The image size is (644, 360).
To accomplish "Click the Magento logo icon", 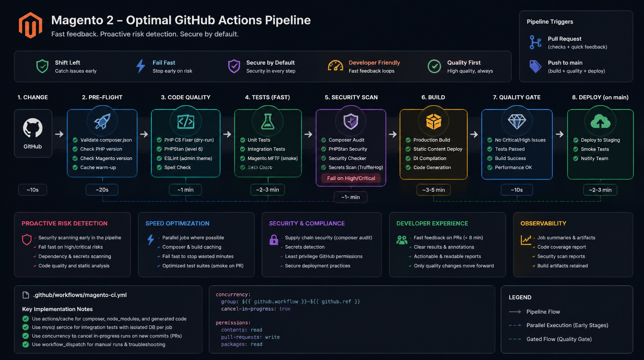I will point(31,26).
